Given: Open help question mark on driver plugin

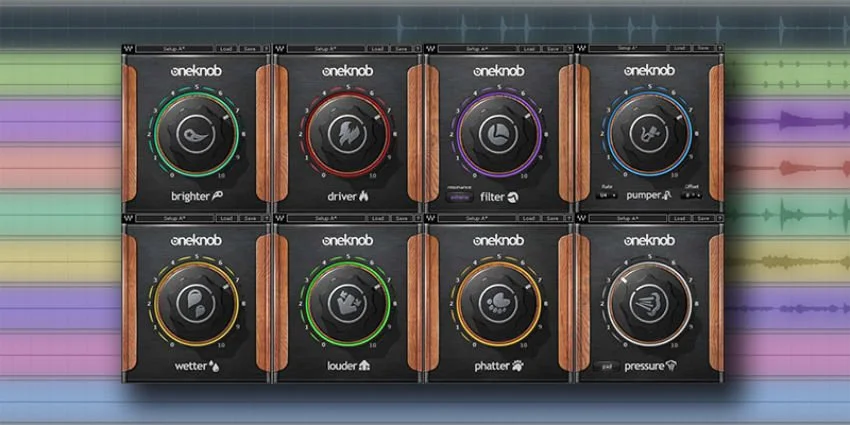Looking at the screenshot, I should click(x=417, y=49).
